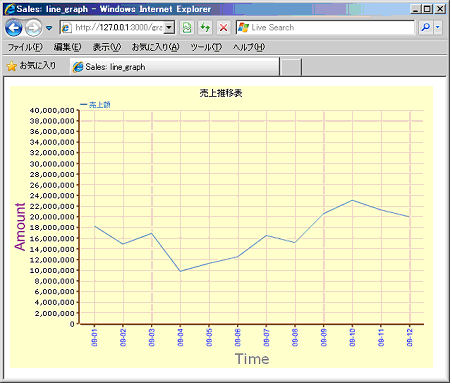Click the 売上額 legend entry
Screen dimensions: 452x385
95,105
